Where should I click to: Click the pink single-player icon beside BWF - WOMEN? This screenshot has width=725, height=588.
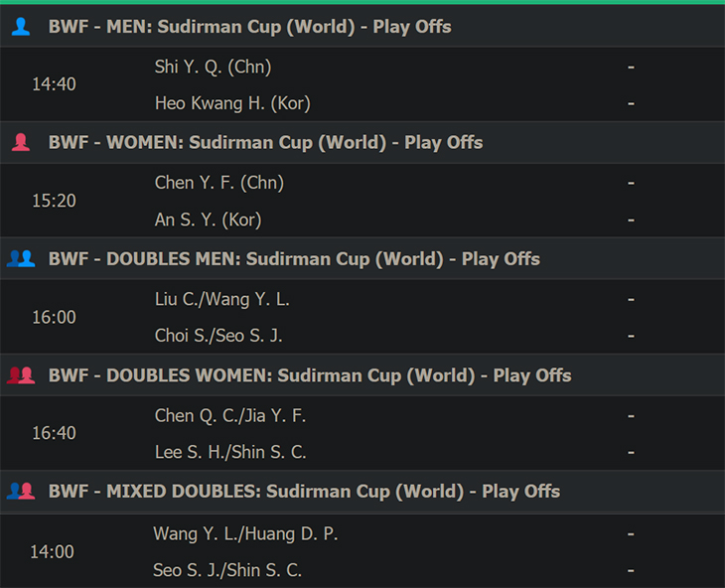coord(20,142)
